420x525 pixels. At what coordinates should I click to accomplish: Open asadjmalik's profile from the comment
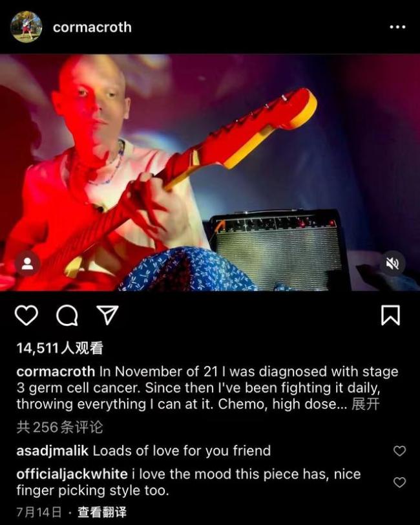(52, 451)
